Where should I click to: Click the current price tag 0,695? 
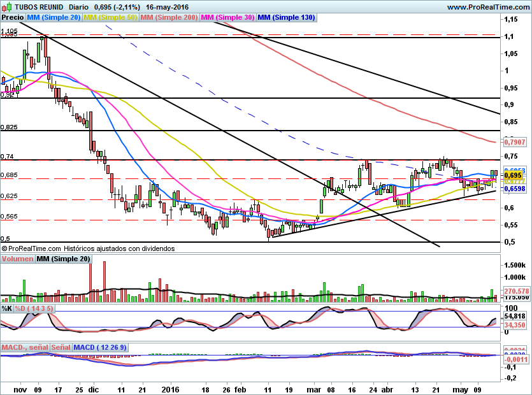coord(514,175)
